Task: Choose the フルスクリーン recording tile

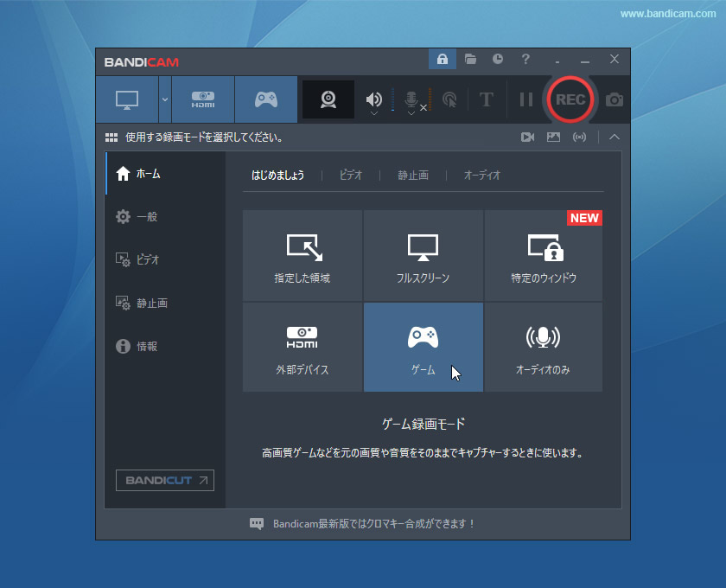Action: click(423, 255)
